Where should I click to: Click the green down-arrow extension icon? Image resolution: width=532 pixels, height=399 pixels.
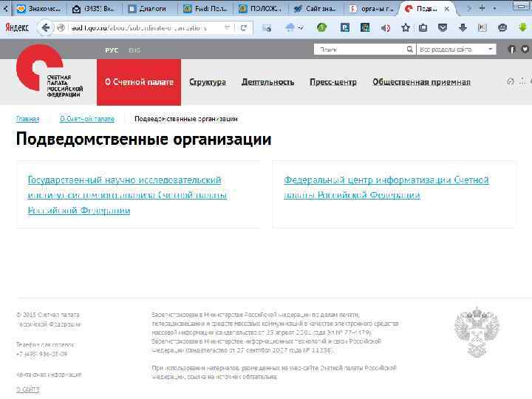[522, 27]
